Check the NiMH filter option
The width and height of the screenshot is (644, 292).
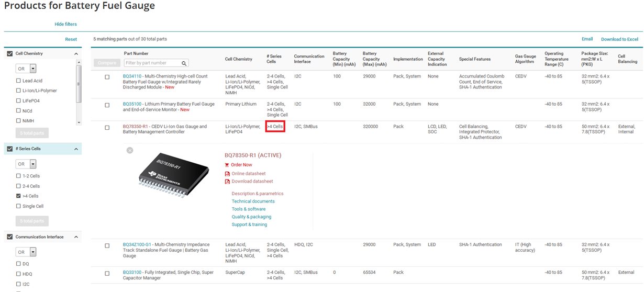click(18, 121)
